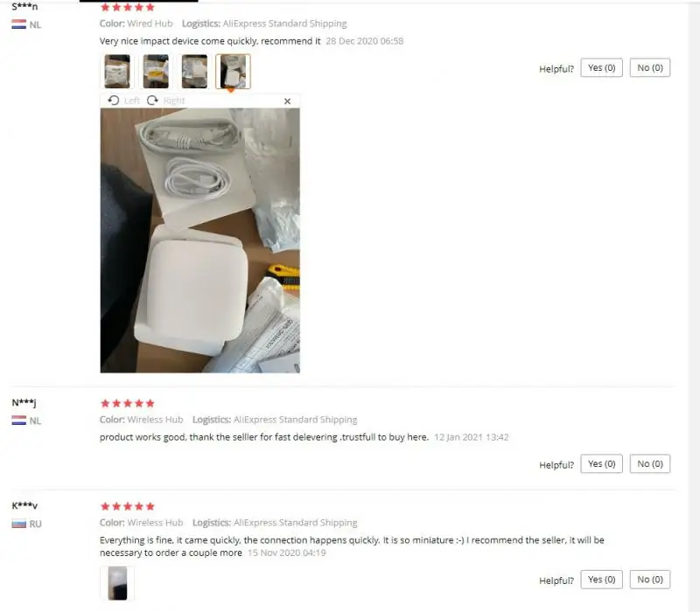Click the Russia flag beside K***v
700x612 pixels.
[18, 524]
